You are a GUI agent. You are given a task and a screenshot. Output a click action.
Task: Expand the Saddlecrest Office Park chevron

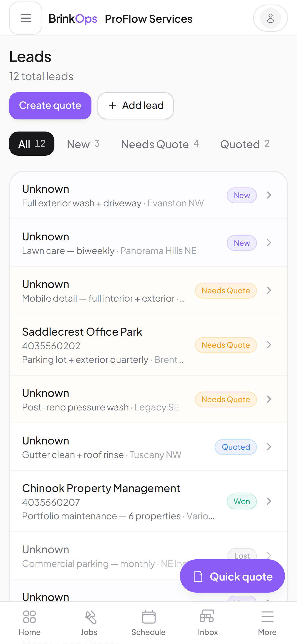[269, 345]
